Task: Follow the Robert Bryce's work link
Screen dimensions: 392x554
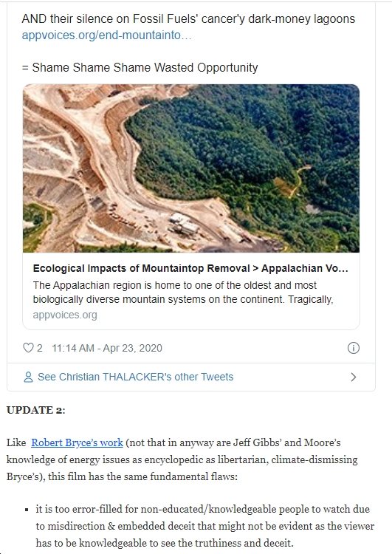Action: tap(77, 442)
